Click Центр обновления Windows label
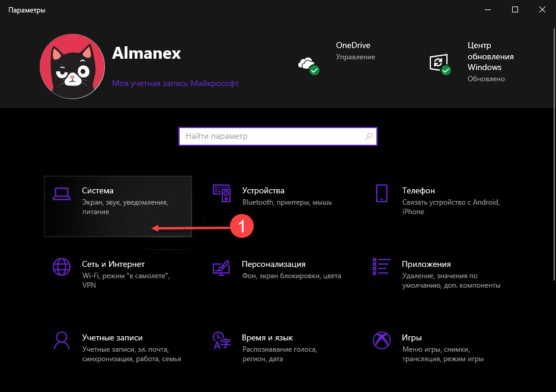 [490, 56]
